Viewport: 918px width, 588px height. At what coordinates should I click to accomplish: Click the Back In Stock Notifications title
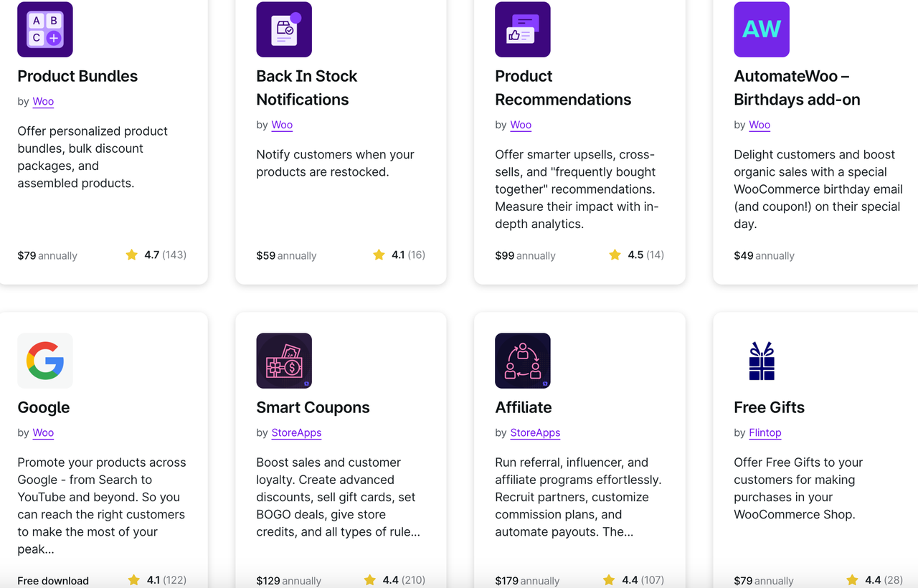(x=307, y=87)
